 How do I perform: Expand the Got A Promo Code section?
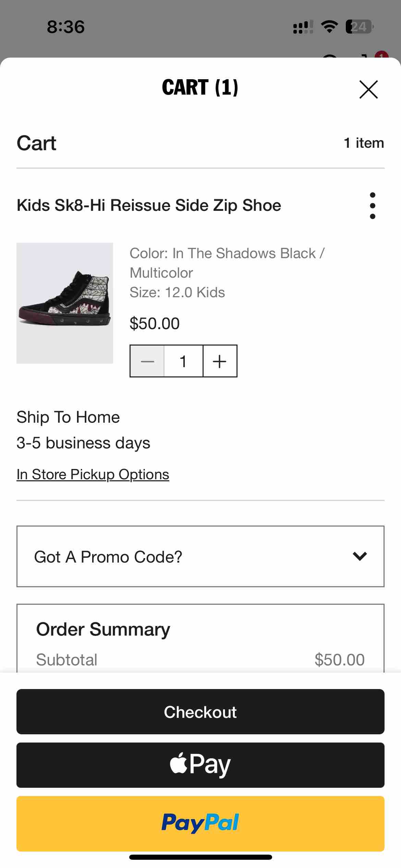[x=200, y=556]
